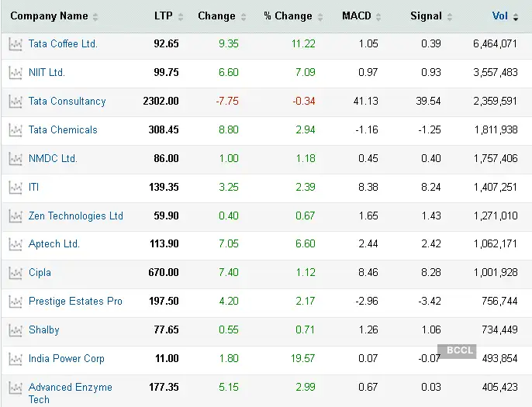Click the chart icon next to Aptech Ltd.
Viewport: 532px width, 407px height.
coord(16,244)
